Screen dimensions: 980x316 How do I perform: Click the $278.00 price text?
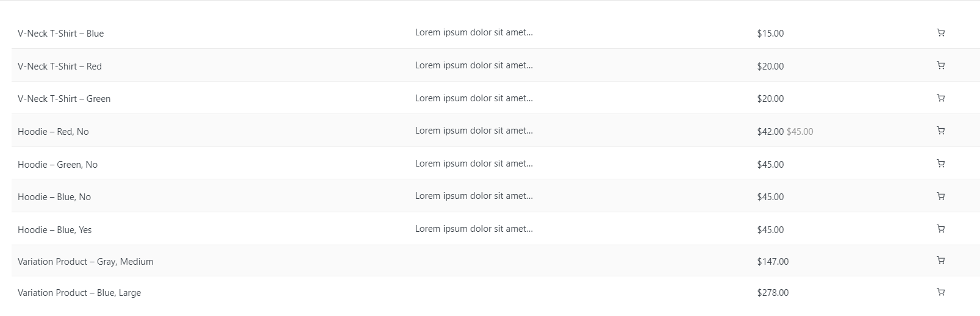773,293
